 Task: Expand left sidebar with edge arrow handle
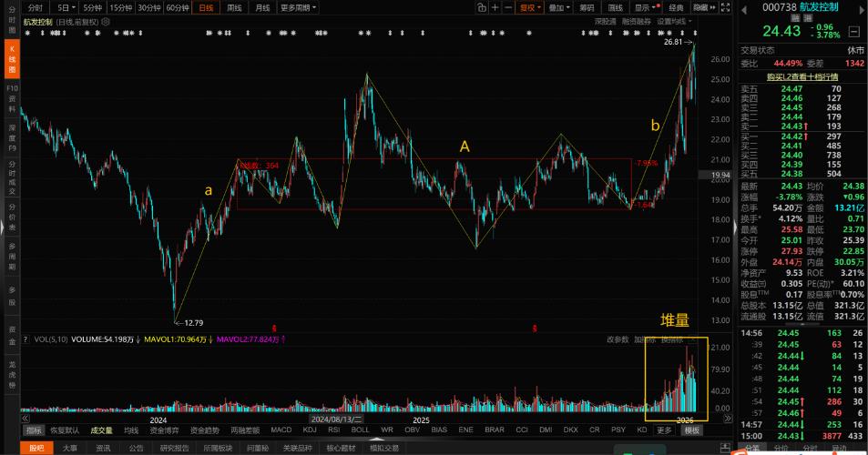pos(2,227)
